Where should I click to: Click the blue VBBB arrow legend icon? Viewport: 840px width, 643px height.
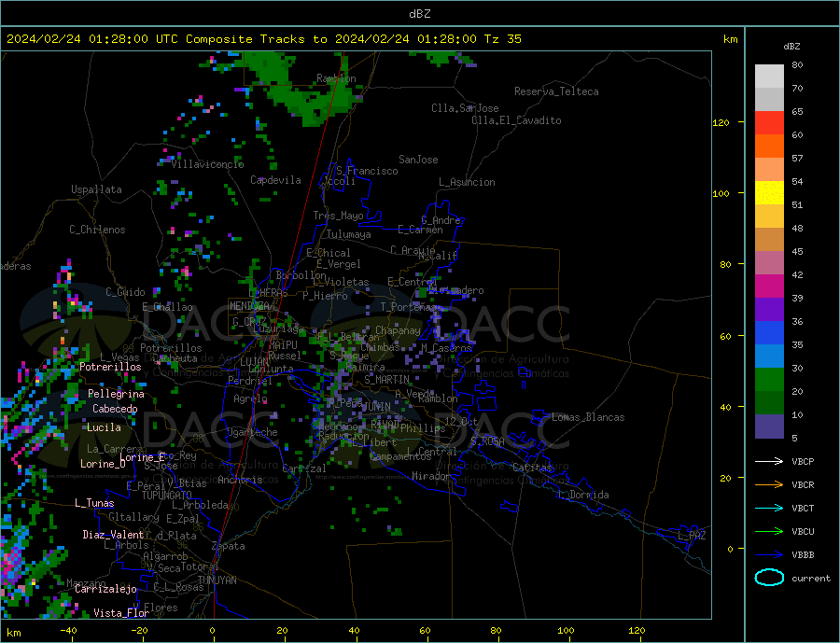[x=769, y=555]
